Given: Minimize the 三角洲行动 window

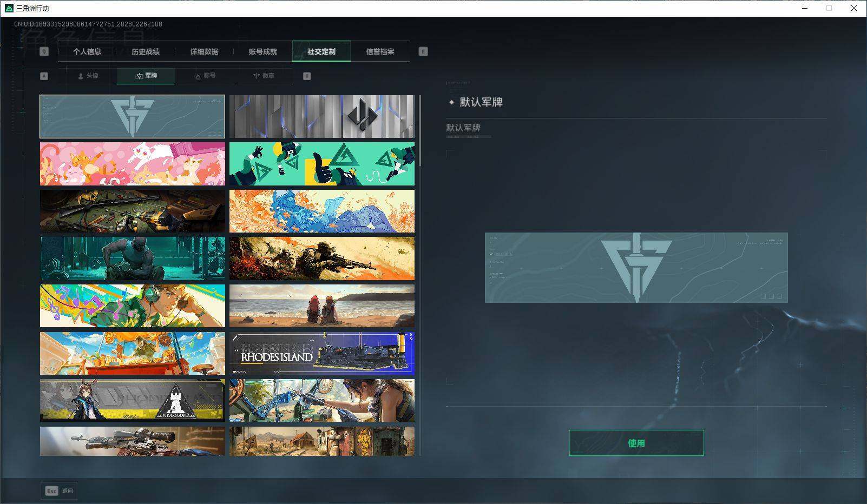Looking at the screenshot, I should tap(804, 8).
